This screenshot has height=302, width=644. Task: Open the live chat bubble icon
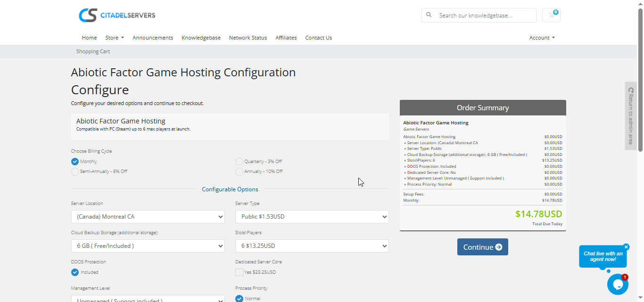coord(617,284)
